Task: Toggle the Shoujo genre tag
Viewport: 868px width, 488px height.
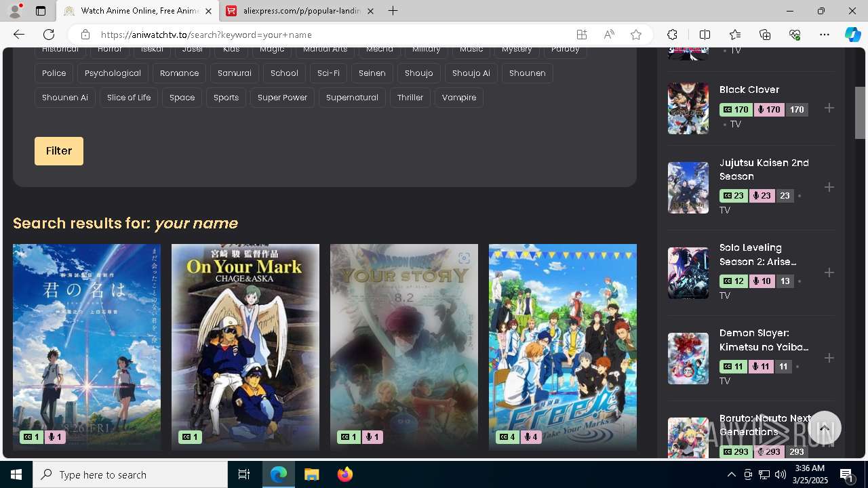Action: tap(419, 73)
